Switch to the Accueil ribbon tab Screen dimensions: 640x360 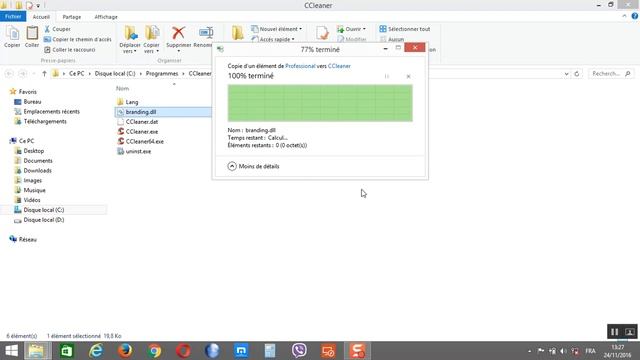click(x=41, y=17)
